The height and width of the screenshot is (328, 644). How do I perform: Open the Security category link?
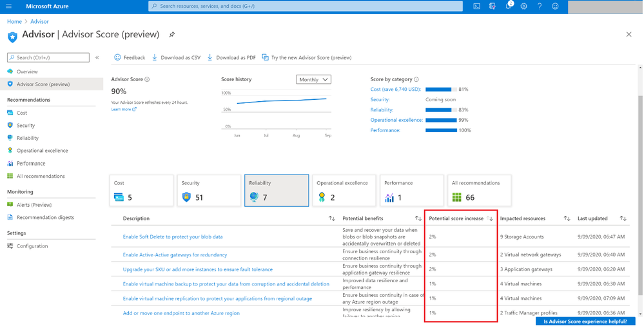(x=380, y=99)
